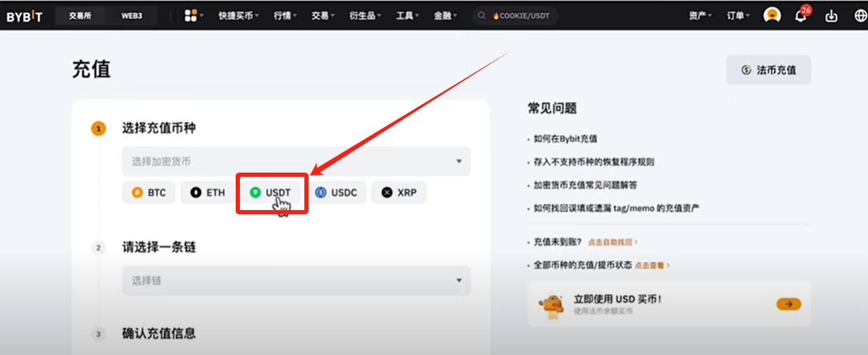Open the apps grid menu icon
Image resolution: width=868 pixels, height=355 pixels.
[191, 15]
